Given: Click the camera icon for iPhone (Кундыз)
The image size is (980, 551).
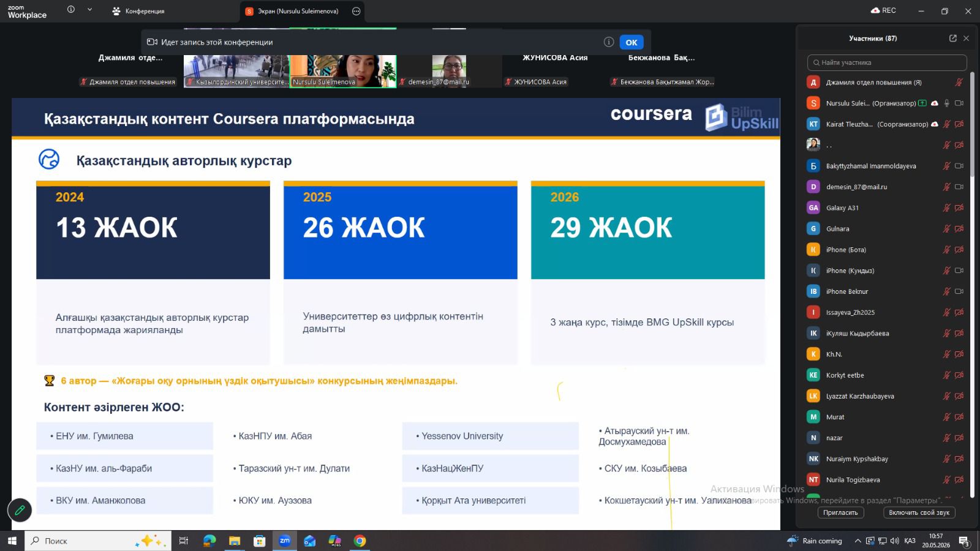Looking at the screenshot, I should 959,271.
